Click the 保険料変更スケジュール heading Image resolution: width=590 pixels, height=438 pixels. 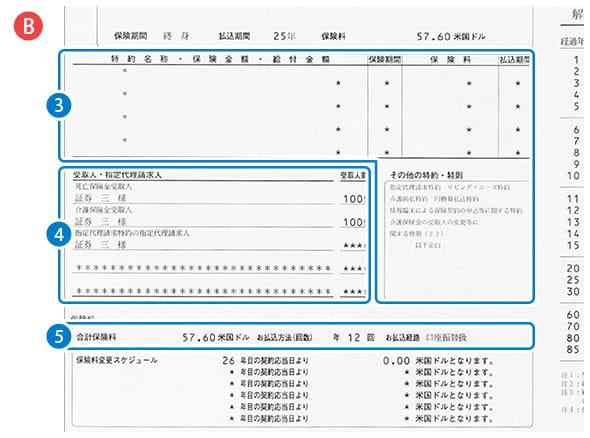click(117, 360)
